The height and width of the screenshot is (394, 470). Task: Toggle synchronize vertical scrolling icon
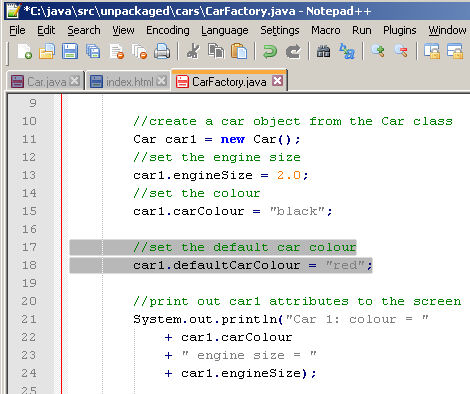(432, 52)
